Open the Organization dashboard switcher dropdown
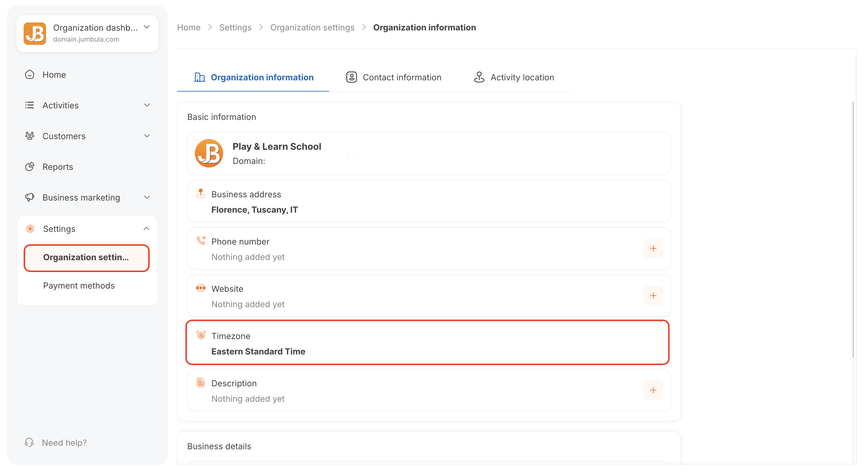The width and height of the screenshot is (868, 472). point(146,27)
